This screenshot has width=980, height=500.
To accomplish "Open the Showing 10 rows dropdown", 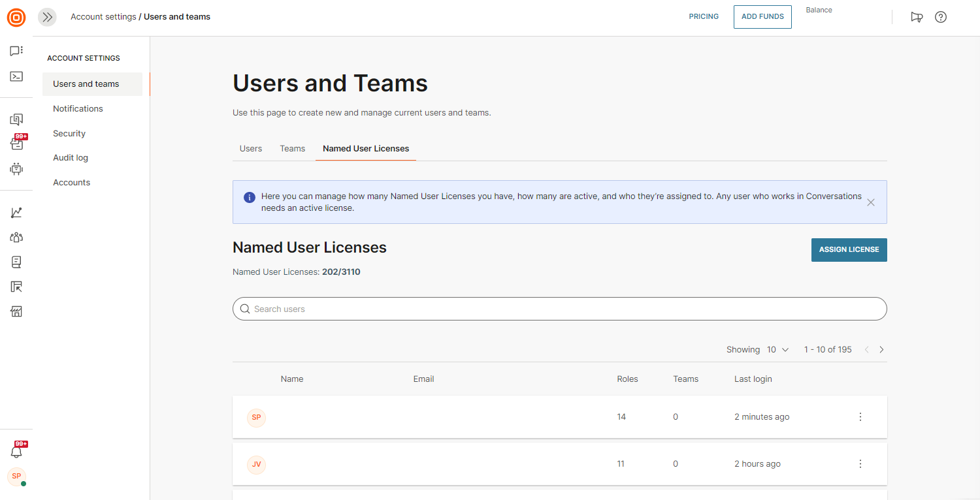I will (777, 350).
